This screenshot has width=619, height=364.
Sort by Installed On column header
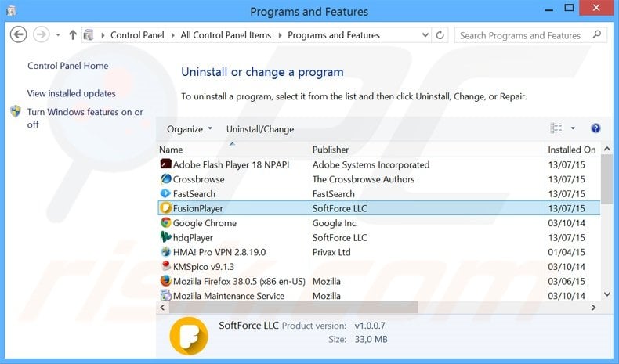pos(572,150)
